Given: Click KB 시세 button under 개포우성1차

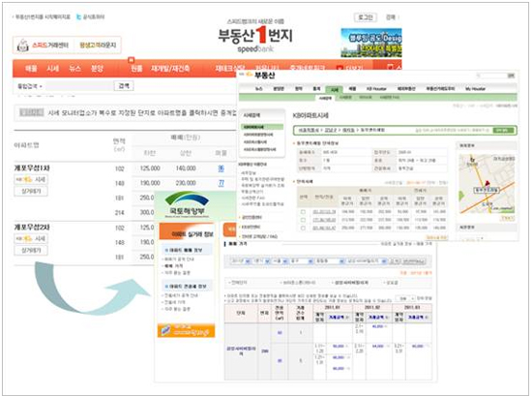Looking at the screenshot, I should [31, 179].
